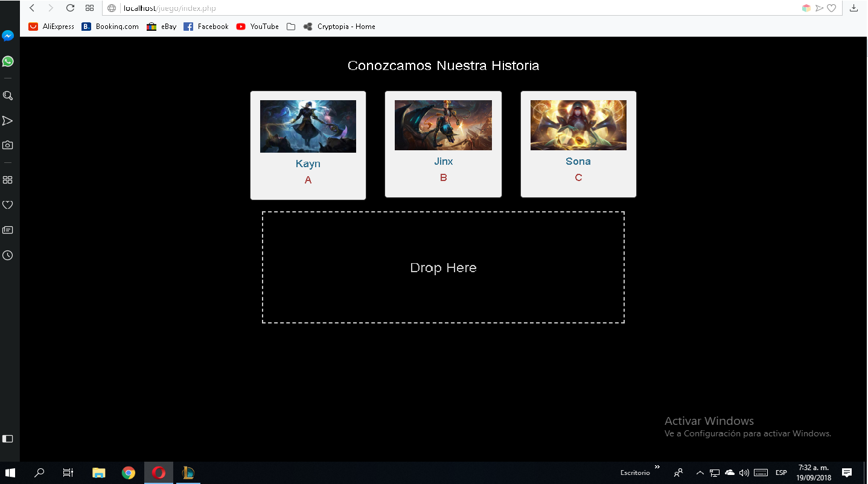Expand Escritorio toolbar chevron
868x484 pixels.
pos(657,468)
